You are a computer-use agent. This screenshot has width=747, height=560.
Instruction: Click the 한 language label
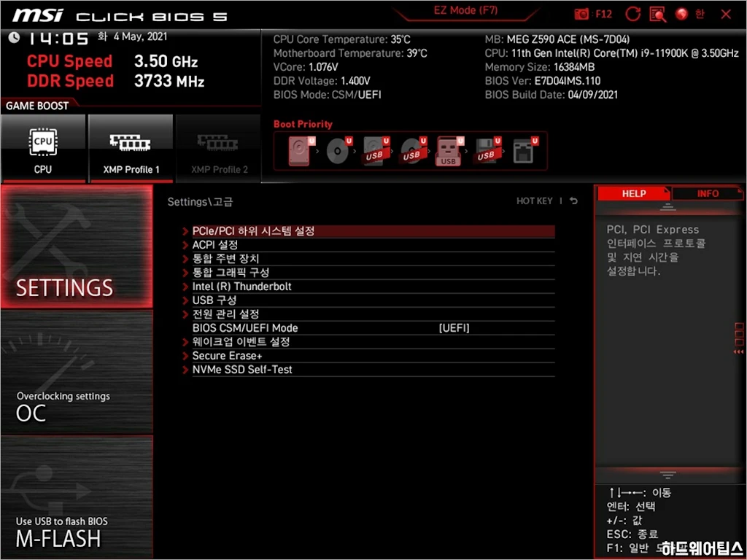coord(700,14)
